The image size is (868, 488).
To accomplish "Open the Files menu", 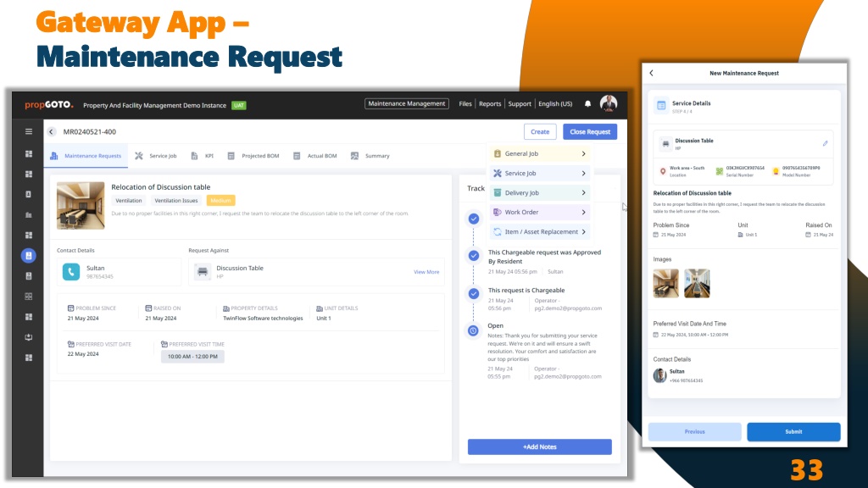I will pos(465,104).
